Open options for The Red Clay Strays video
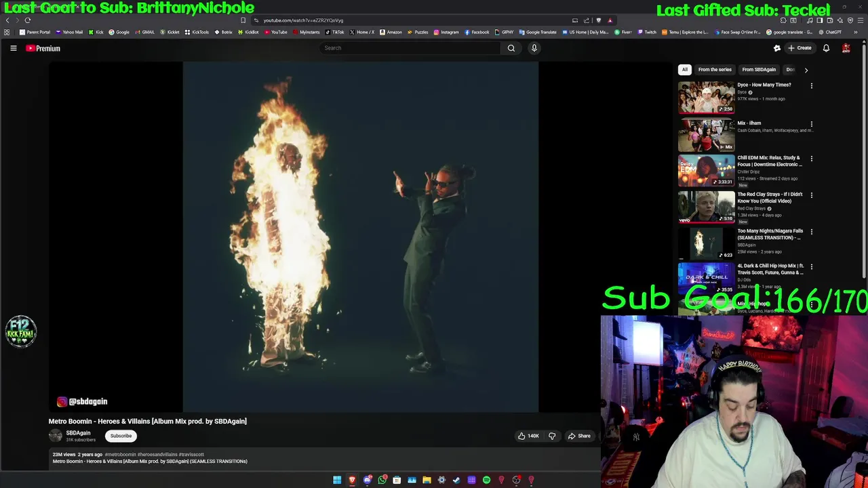The image size is (868, 488). (811, 195)
